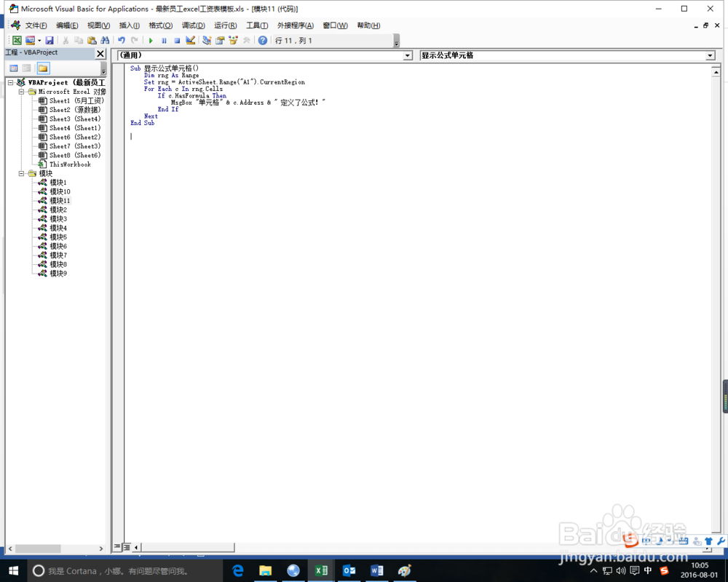Toggle Folders view in project panel
728x582 pixels.
tap(43, 68)
